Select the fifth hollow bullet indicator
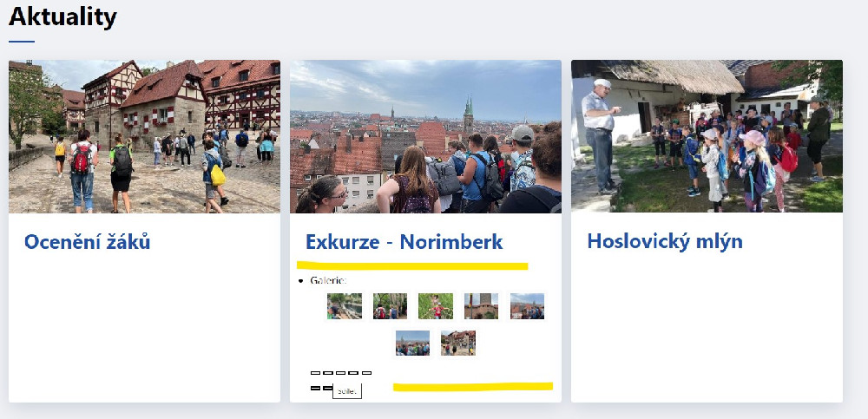This screenshot has width=868, height=419. (x=366, y=373)
